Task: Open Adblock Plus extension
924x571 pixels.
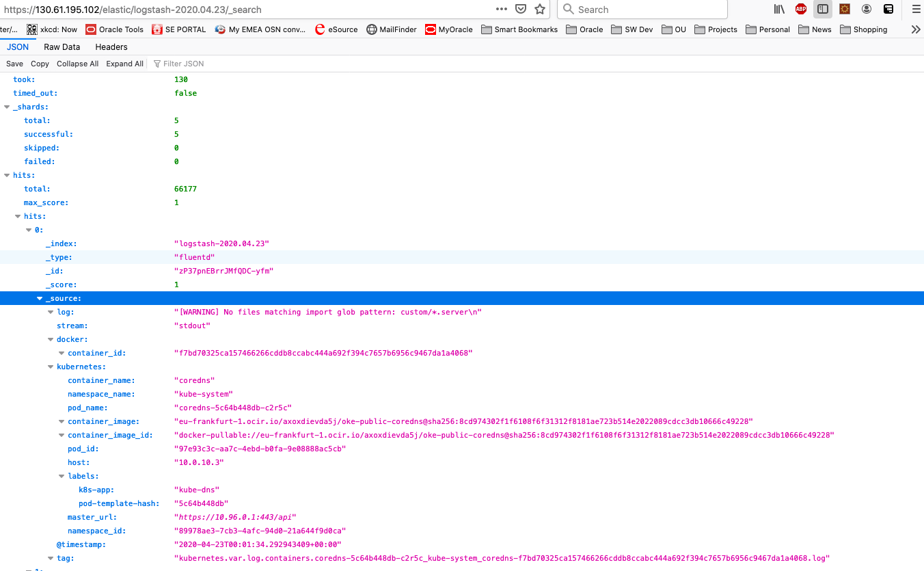Action: click(x=801, y=10)
